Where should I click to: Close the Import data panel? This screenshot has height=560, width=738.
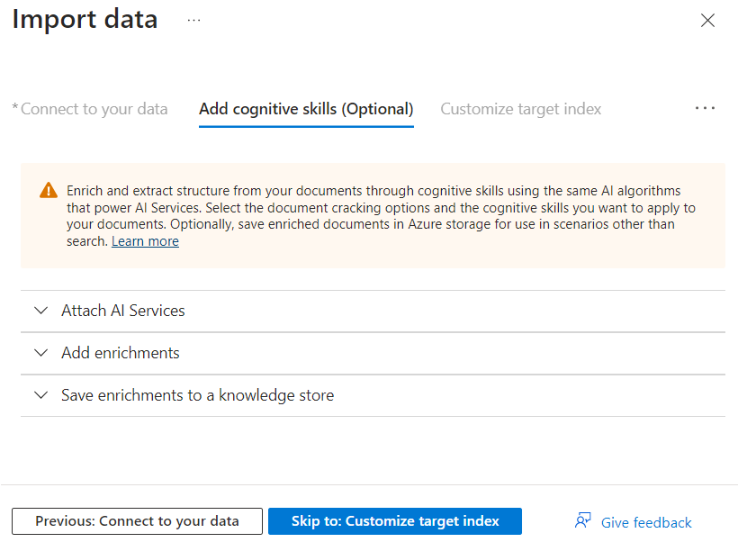[x=707, y=21]
